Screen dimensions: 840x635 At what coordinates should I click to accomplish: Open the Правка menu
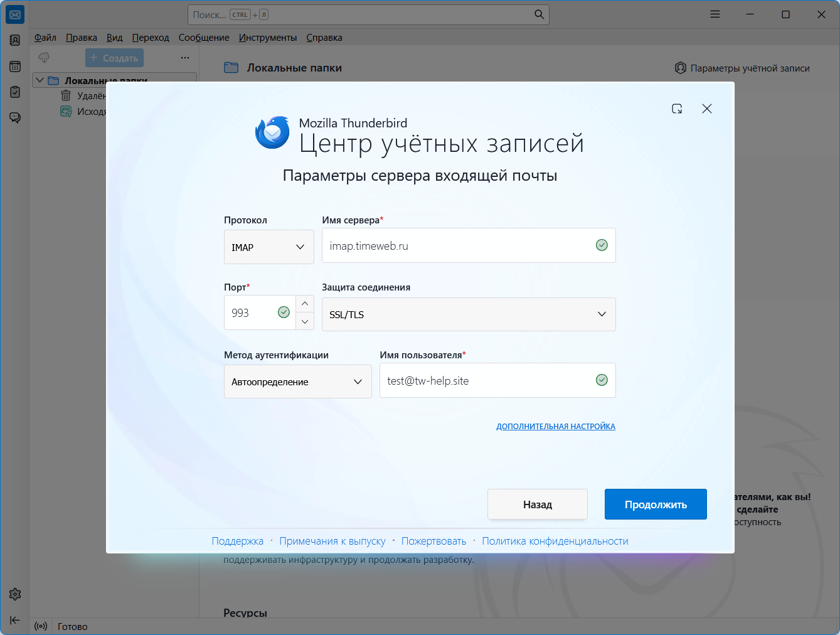coord(82,38)
